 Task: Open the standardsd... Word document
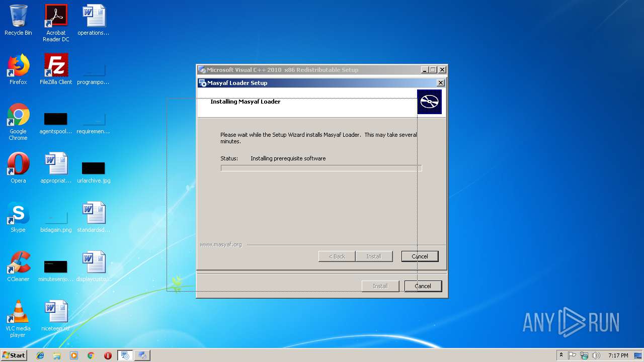(x=94, y=217)
